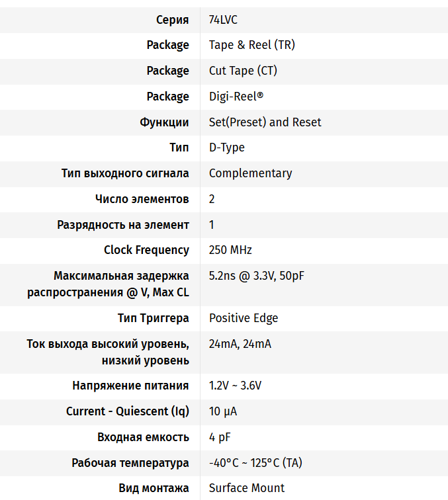Select the Разрядность на элемент label
Screen dimensions: 448x500
tap(123, 225)
